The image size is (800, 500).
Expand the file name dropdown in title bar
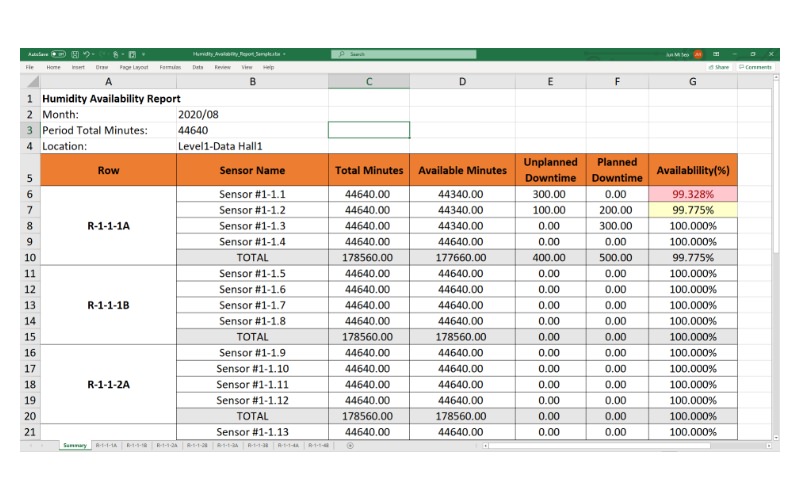[x=285, y=54]
